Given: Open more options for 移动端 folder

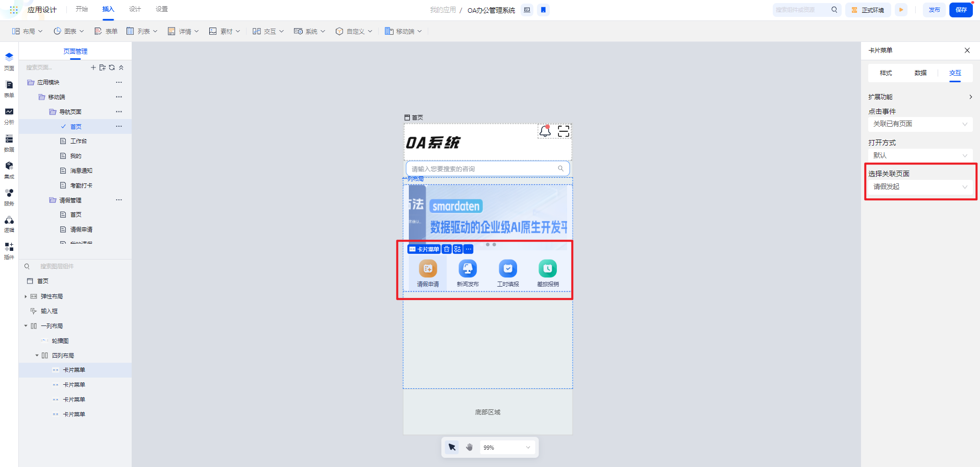Looking at the screenshot, I should click(x=119, y=97).
